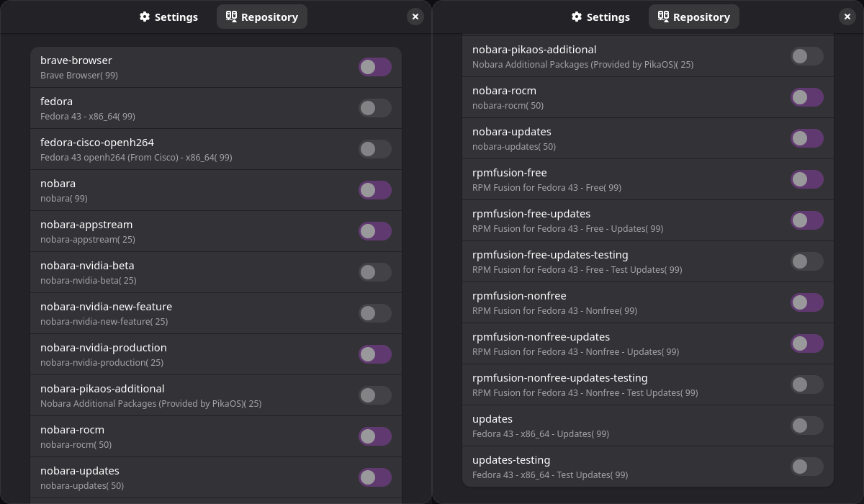864x504 pixels.
Task: Enable the nobara-nvidia-beta repository
Action: click(375, 272)
